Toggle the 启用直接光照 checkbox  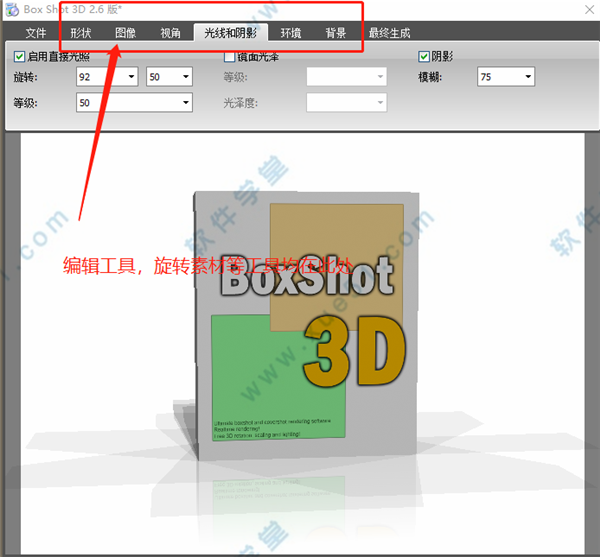click(x=19, y=57)
